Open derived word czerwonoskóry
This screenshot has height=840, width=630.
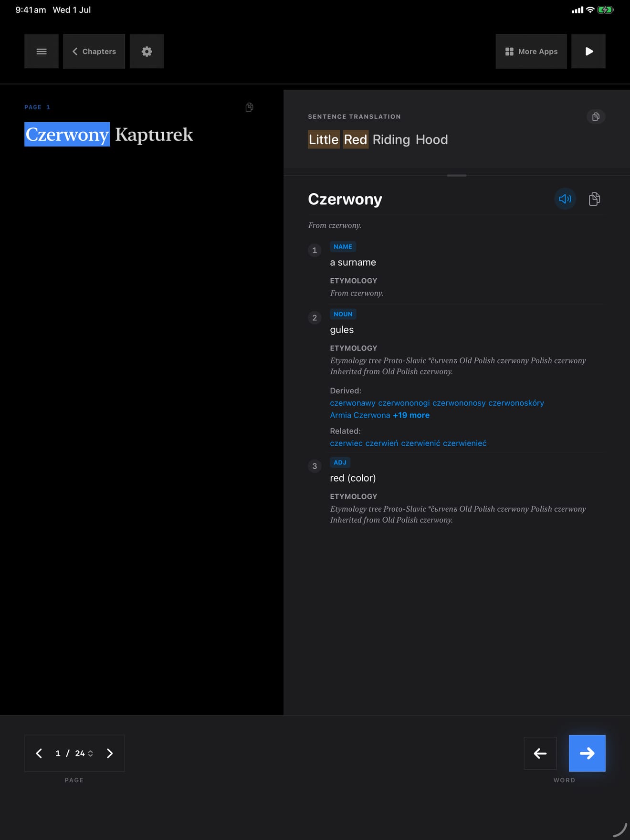point(516,403)
